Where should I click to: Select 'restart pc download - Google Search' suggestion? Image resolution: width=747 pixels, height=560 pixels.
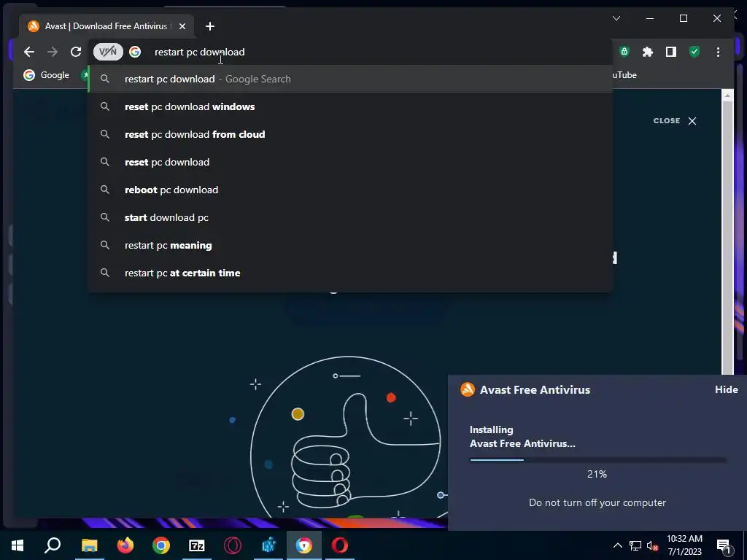coord(350,79)
